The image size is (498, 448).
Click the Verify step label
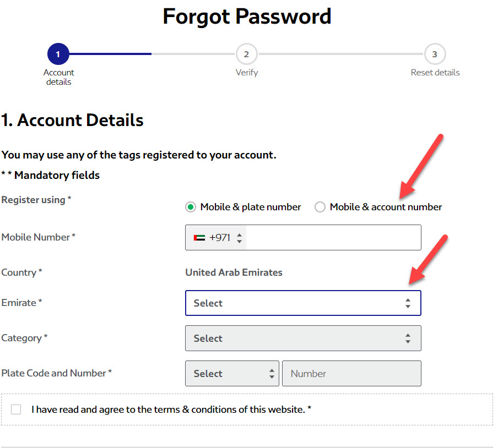pyautogui.click(x=246, y=73)
